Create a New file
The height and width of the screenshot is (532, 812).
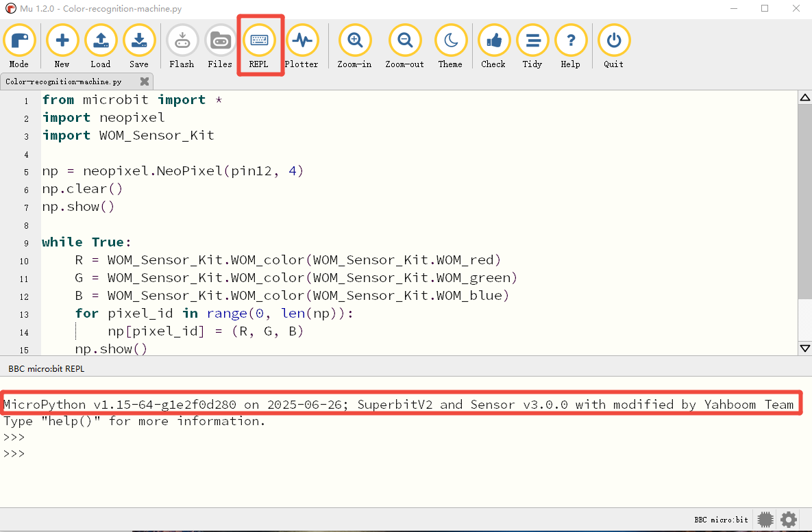click(62, 46)
